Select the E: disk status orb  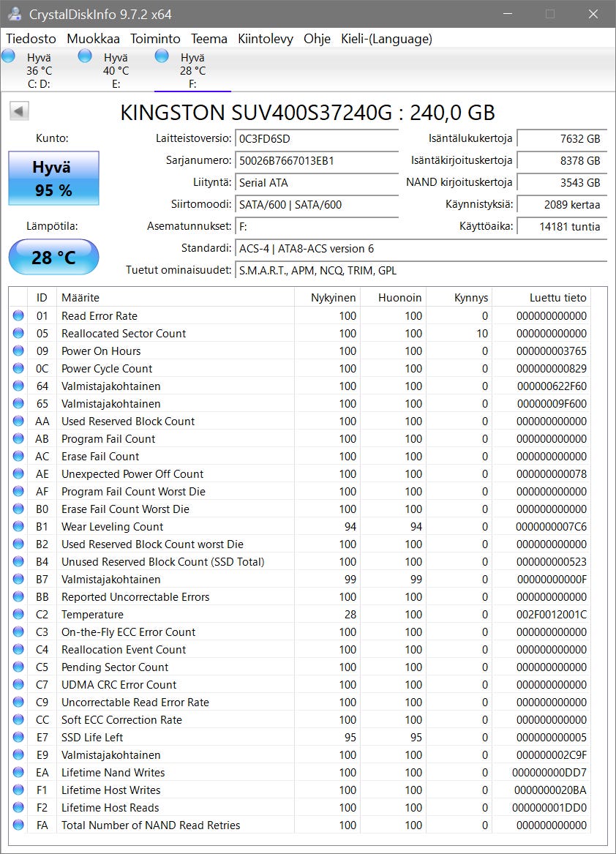[85, 56]
